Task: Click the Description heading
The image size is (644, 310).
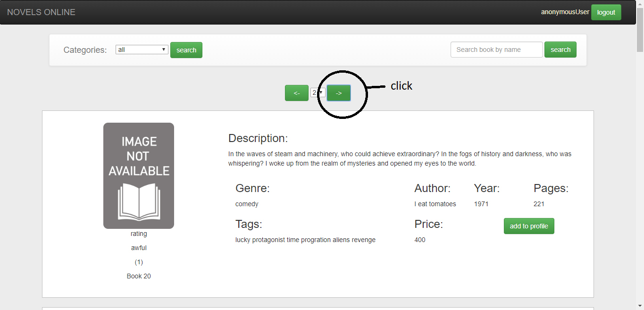Action: 258,138
